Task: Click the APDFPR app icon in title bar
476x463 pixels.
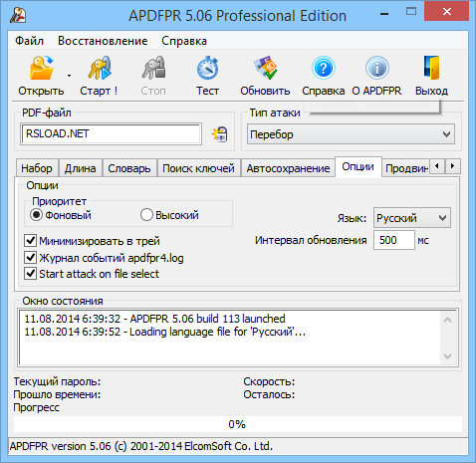Action: [x=18, y=15]
